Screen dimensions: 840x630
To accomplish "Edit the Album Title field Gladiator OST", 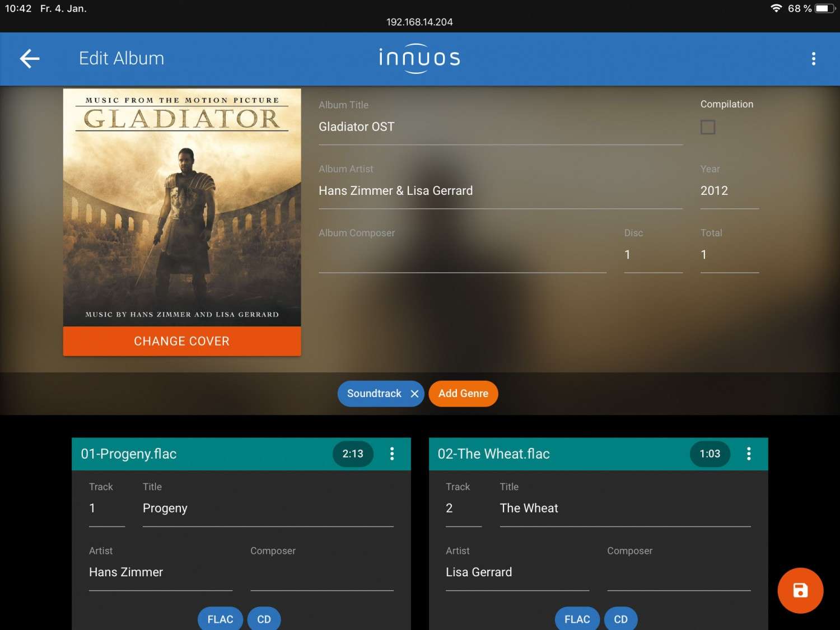I will click(x=501, y=127).
